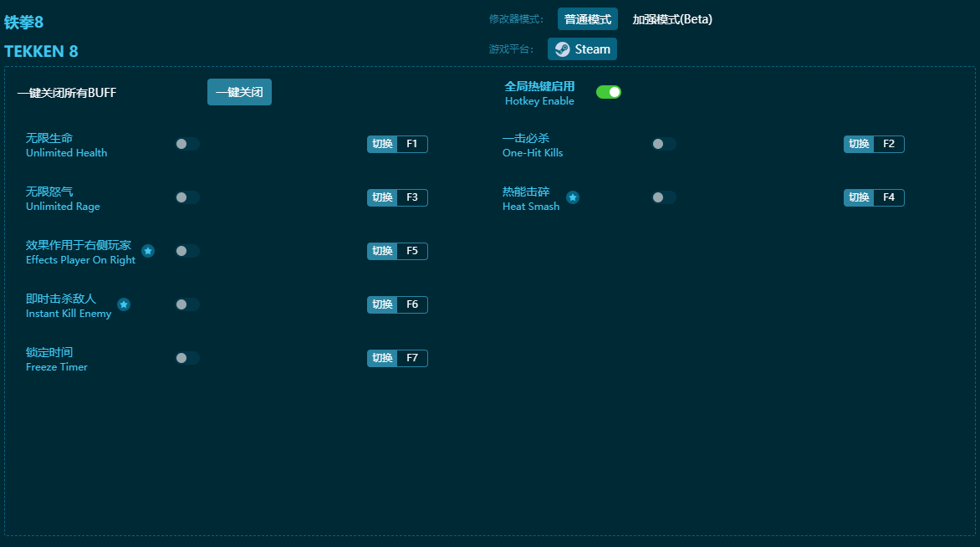The image size is (980, 547).
Task: Disable the global Hotkey Enable switch
Action: tap(608, 92)
